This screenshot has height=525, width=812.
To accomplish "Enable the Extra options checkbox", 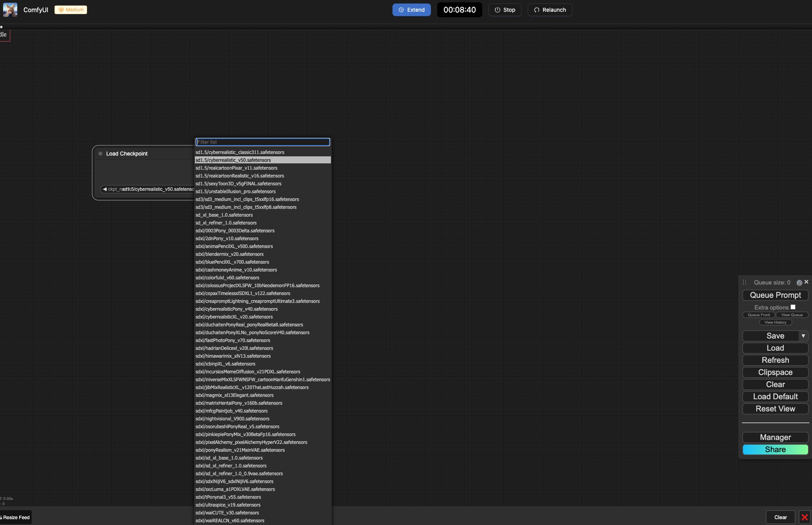I will [x=793, y=307].
